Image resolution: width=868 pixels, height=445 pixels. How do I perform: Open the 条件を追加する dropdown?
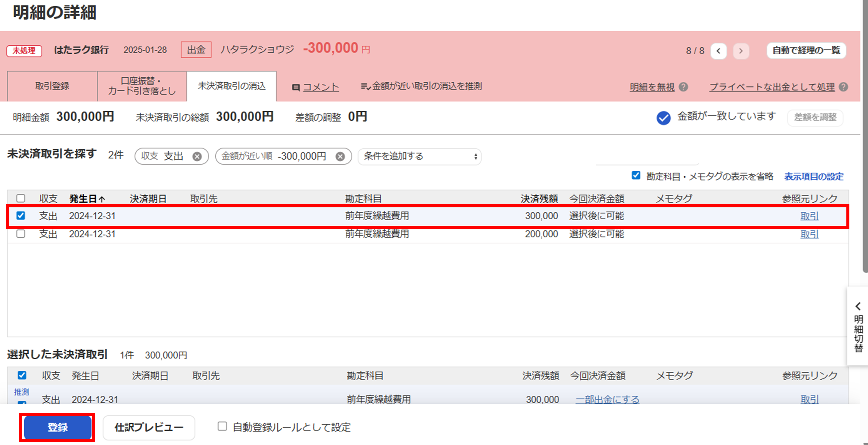pyautogui.click(x=419, y=156)
